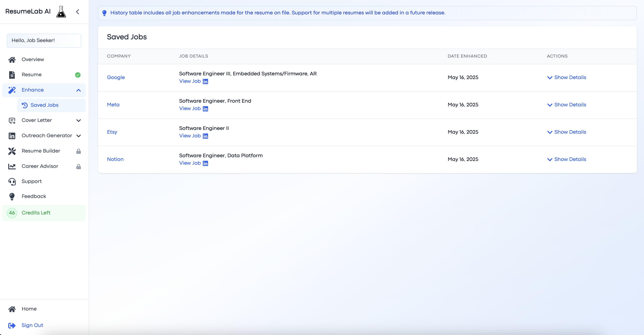The image size is (644, 335).
Task: Click the Feedback lightbulb icon
Action: pyautogui.click(x=12, y=196)
